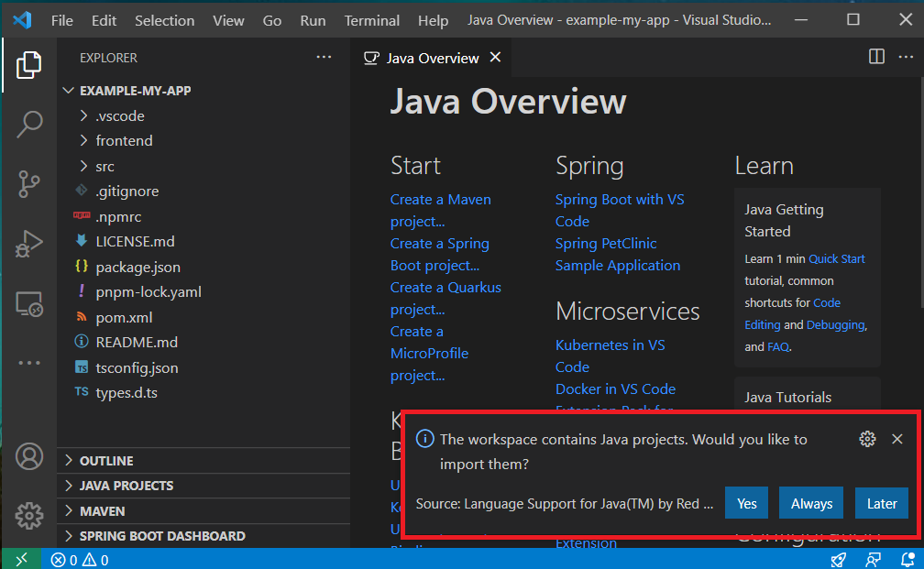
Task: Open the Selection menu
Action: pos(164,20)
